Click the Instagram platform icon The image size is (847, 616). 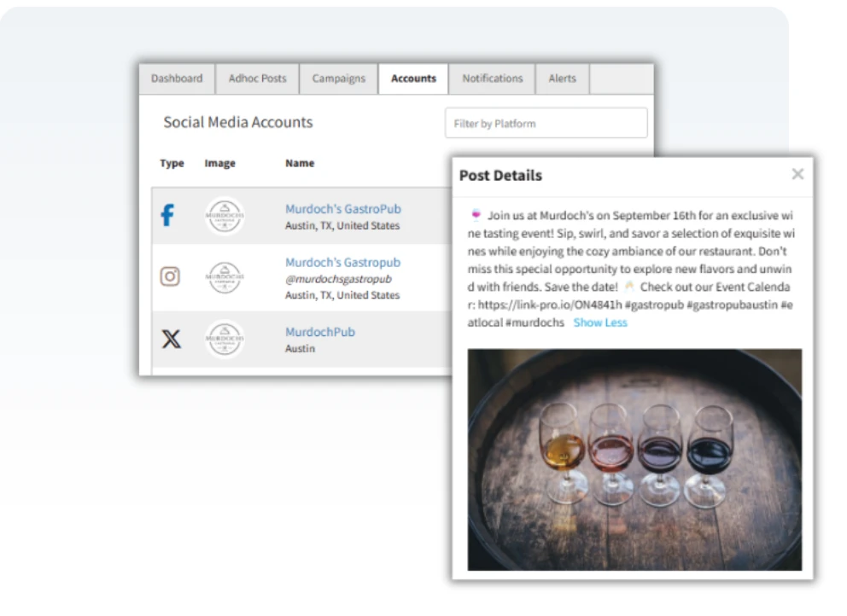[x=171, y=276]
